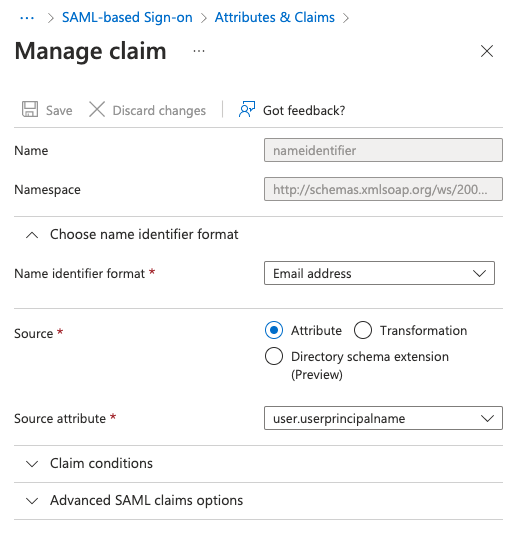Image resolution: width=519 pixels, height=543 pixels.
Task: Expand the Claim conditions section
Action: click(x=32, y=464)
